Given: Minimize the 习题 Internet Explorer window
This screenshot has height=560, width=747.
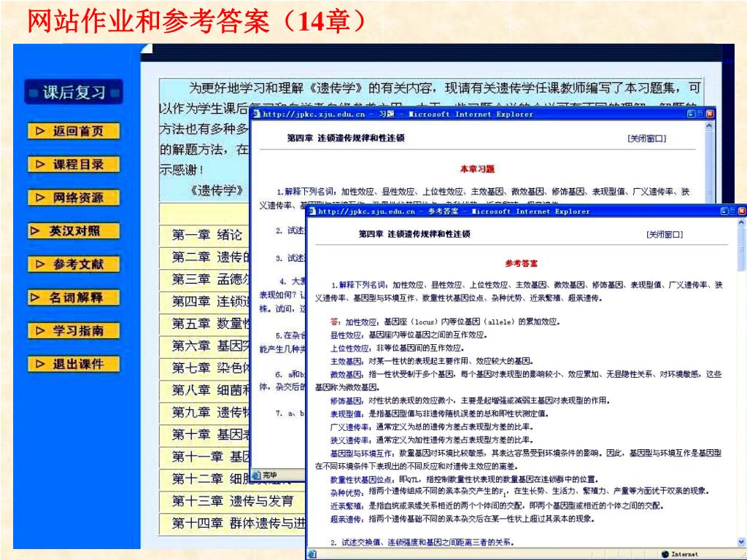Looking at the screenshot, I should pyautogui.click(x=692, y=114).
